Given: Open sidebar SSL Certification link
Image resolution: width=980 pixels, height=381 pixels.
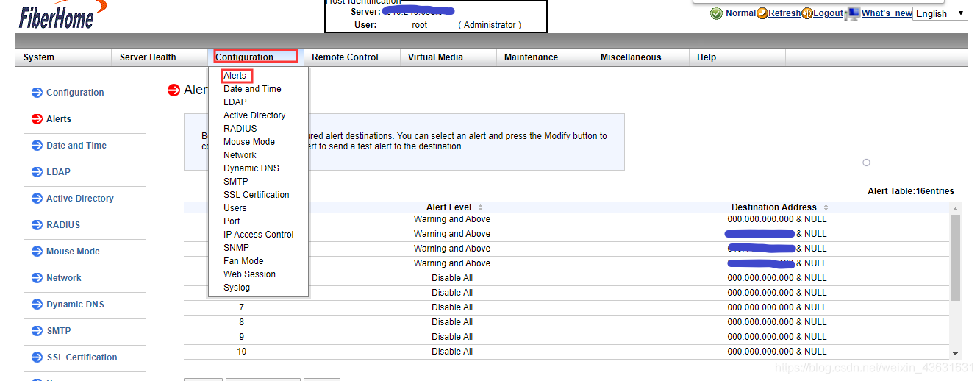Looking at the screenshot, I should 82,357.
